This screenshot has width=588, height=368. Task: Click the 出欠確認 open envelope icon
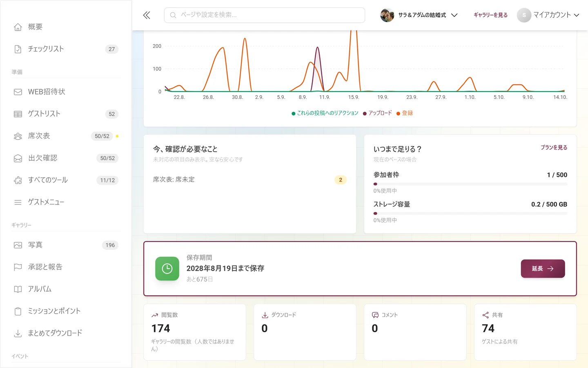[18, 158]
